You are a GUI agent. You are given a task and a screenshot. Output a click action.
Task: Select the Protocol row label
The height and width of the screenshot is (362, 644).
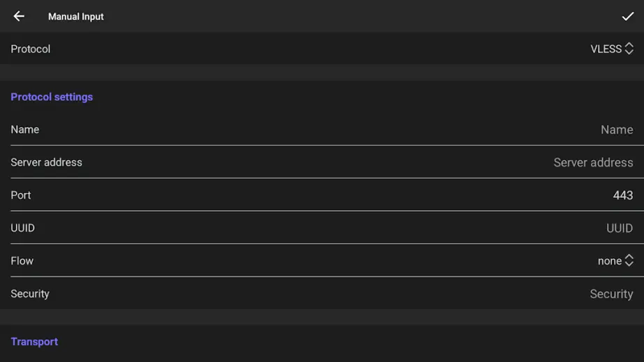[x=31, y=49]
